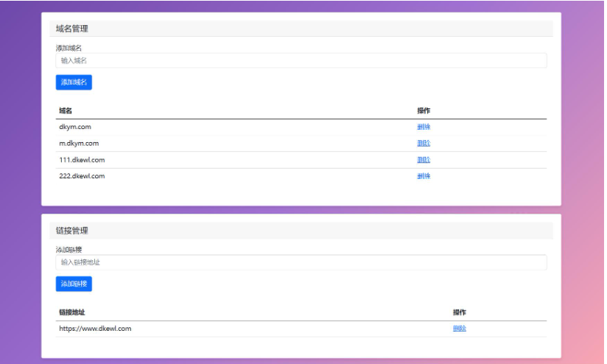Select the 链接地址 column header
The image size is (607, 364).
72,312
